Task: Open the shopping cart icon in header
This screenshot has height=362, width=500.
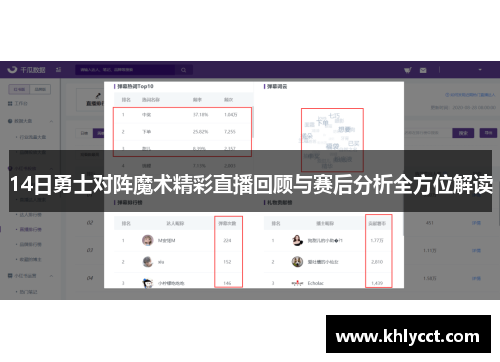Action: tap(408, 70)
